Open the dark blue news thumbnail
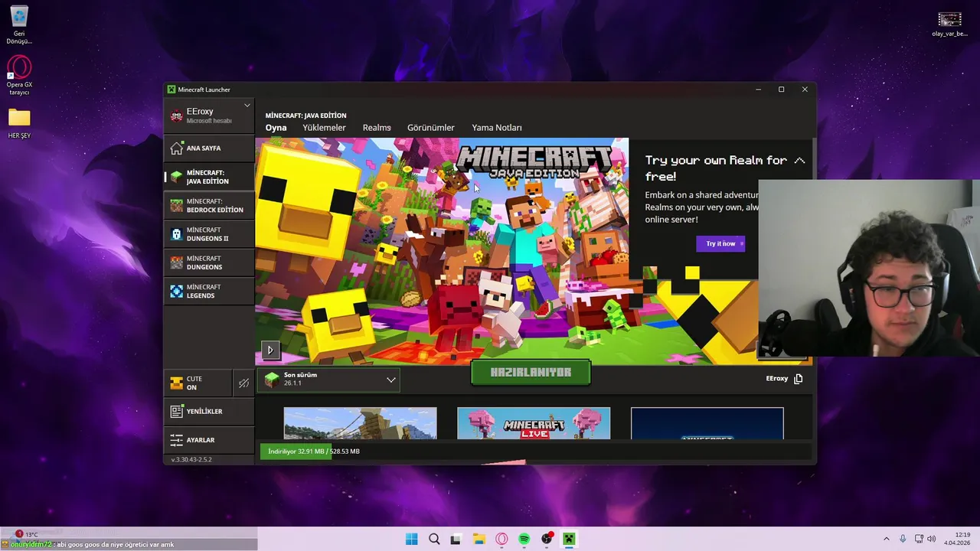Viewport: 980px width, 551px height. [x=707, y=423]
